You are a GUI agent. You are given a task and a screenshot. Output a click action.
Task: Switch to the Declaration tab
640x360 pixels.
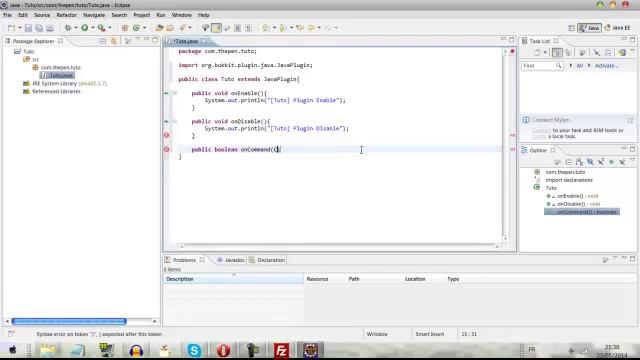[x=268, y=260]
